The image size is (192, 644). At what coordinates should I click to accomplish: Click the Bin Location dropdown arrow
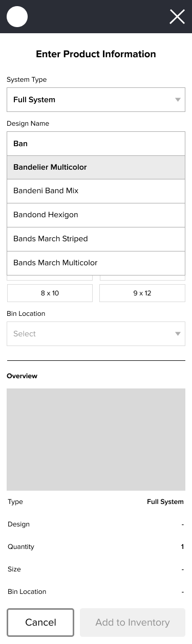pos(178,334)
